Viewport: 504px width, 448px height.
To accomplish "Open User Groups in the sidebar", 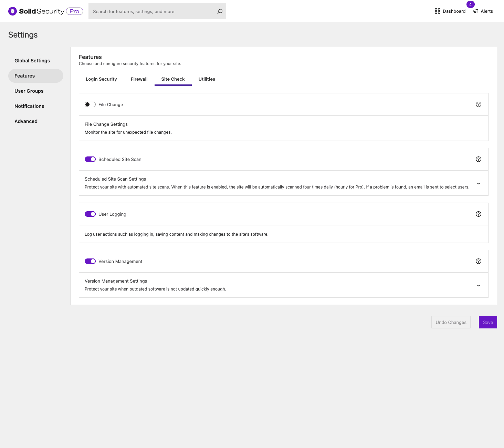I will pyautogui.click(x=36, y=91).
